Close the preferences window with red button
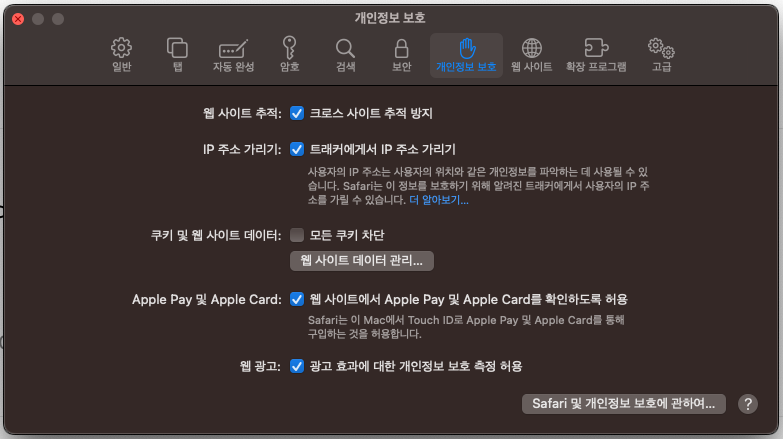Image resolution: width=783 pixels, height=439 pixels. 18,19
